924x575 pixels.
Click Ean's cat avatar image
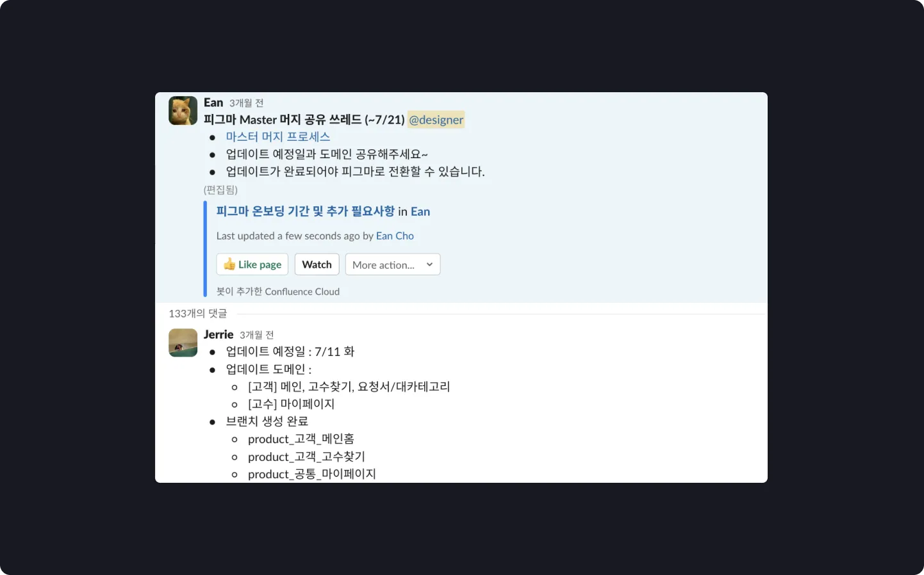tap(183, 111)
